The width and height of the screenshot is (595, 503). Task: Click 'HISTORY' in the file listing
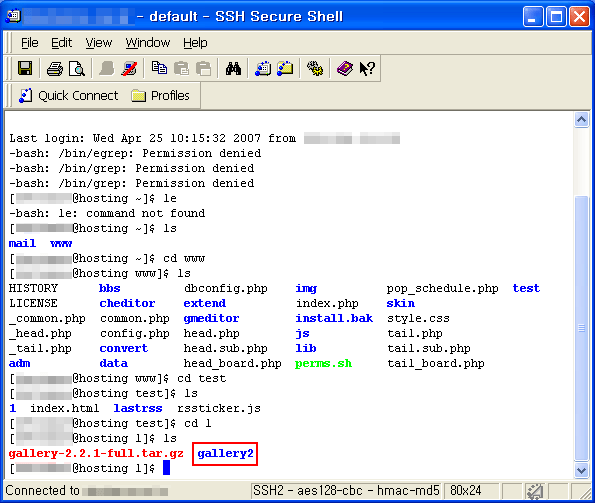point(33,288)
